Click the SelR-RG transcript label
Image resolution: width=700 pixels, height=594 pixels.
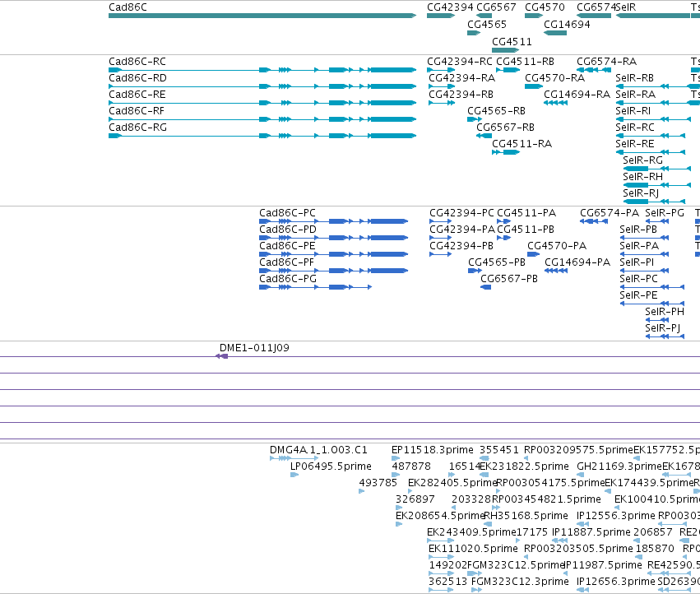[642, 160]
